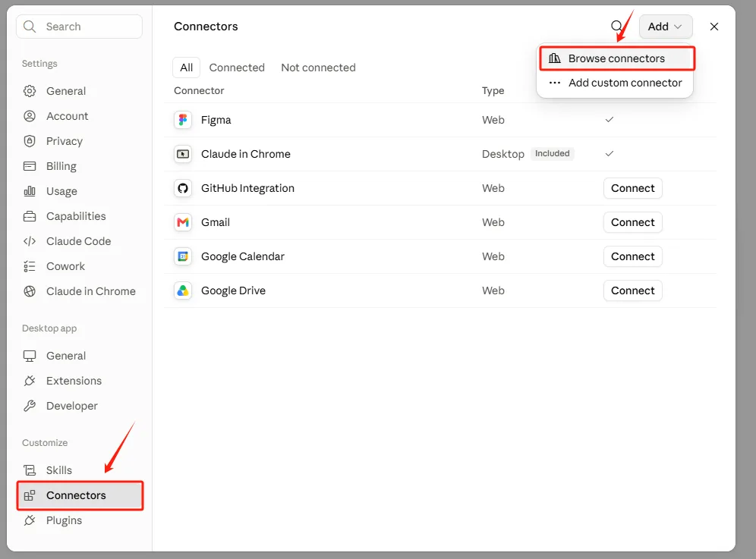Click the Desktop type cell
Screen dimensions: 756x559
point(503,154)
